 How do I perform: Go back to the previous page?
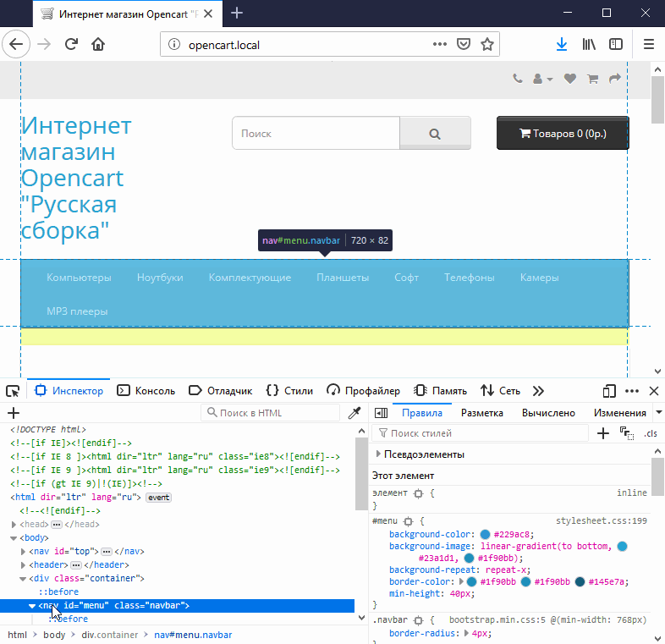[16, 44]
